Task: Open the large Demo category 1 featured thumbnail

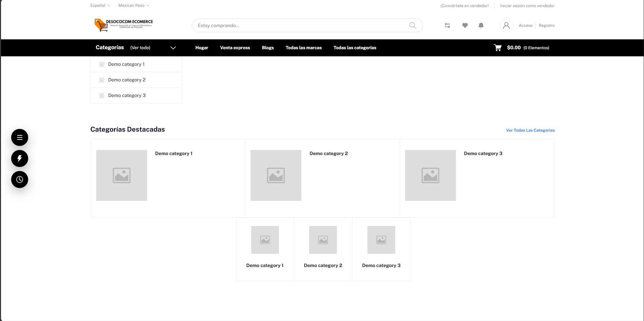Action: 122,175
